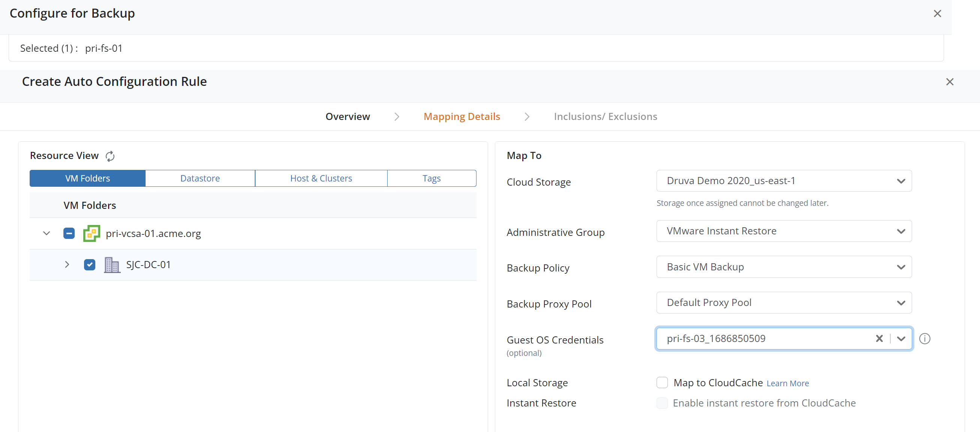Switch to the Datastore tab
The image size is (980, 432).
(200, 178)
